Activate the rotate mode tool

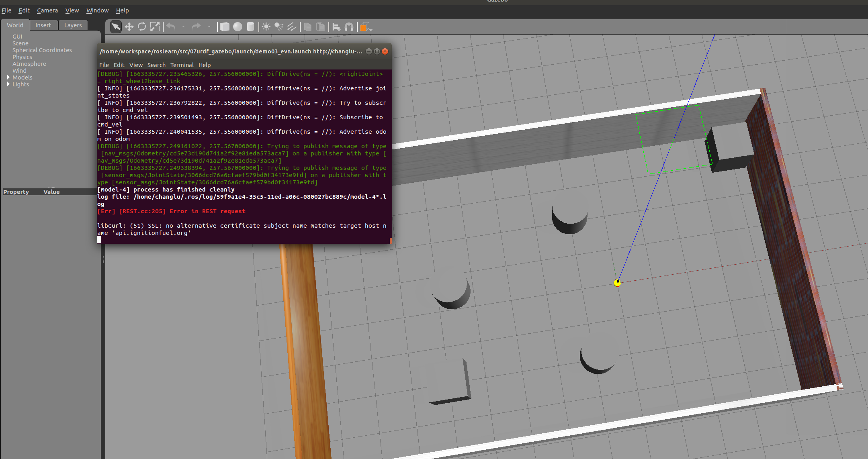pyautogui.click(x=142, y=27)
